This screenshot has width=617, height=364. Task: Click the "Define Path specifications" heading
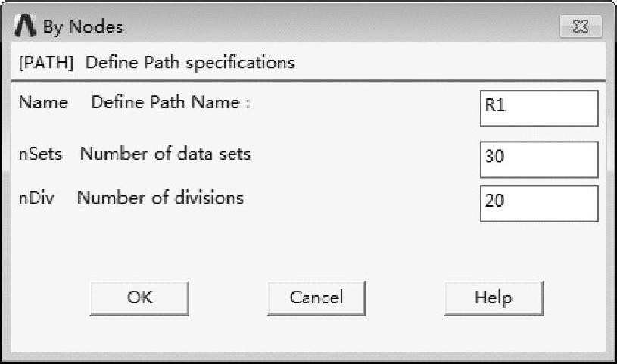pos(189,62)
